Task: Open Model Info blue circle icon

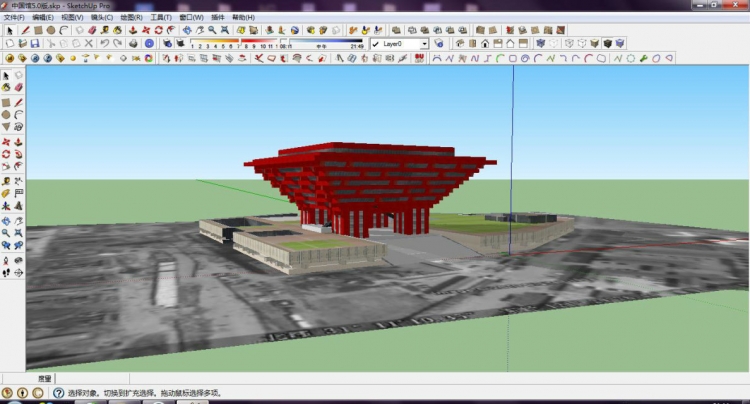Action: pos(149,44)
